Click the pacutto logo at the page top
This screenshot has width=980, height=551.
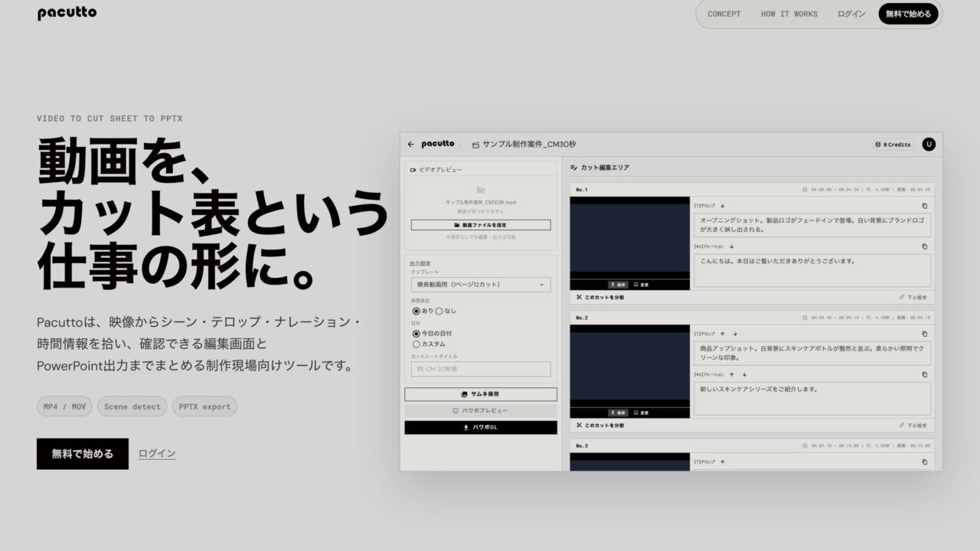tap(67, 13)
